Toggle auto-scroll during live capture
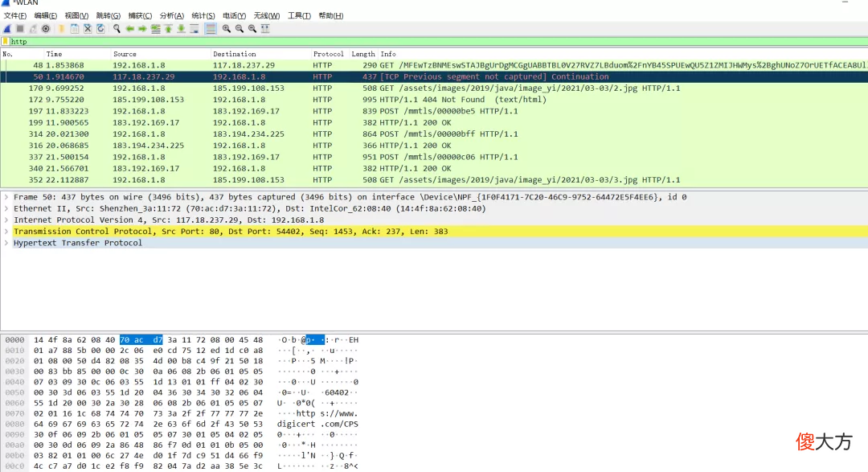The width and height of the screenshot is (868, 472). coord(194,29)
